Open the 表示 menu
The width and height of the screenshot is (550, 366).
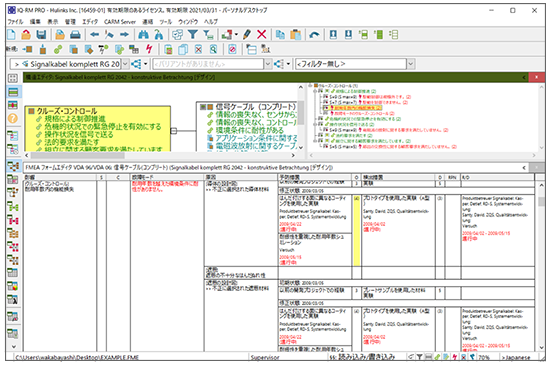click(53, 21)
